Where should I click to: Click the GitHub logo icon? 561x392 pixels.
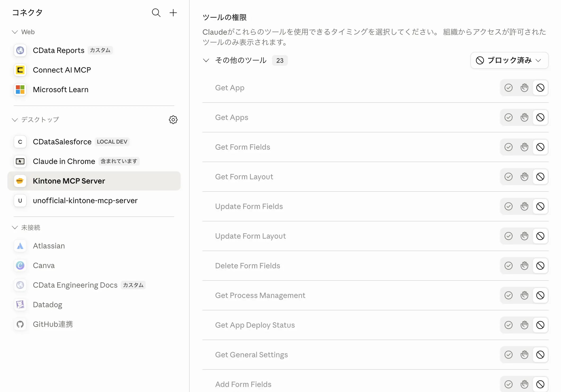point(20,324)
